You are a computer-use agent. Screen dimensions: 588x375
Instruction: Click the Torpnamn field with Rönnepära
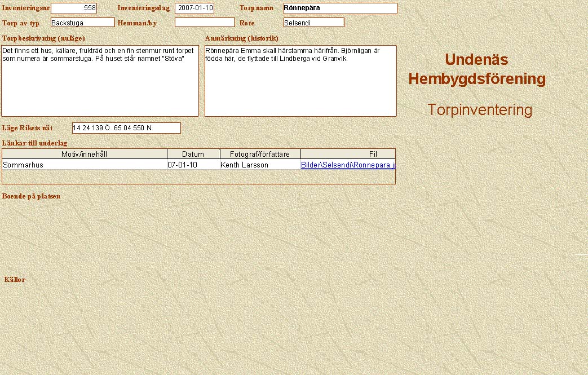pos(340,8)
